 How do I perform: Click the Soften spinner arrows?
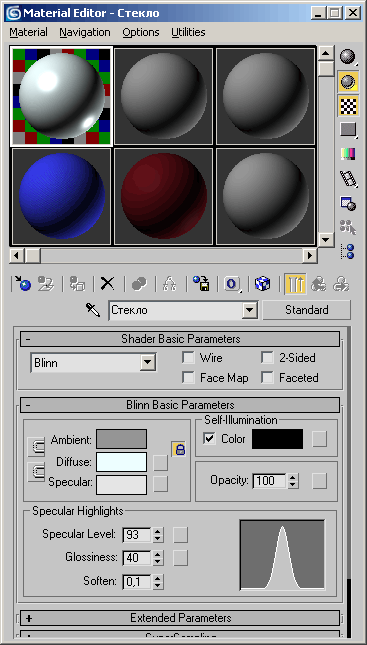coord(158,582)
